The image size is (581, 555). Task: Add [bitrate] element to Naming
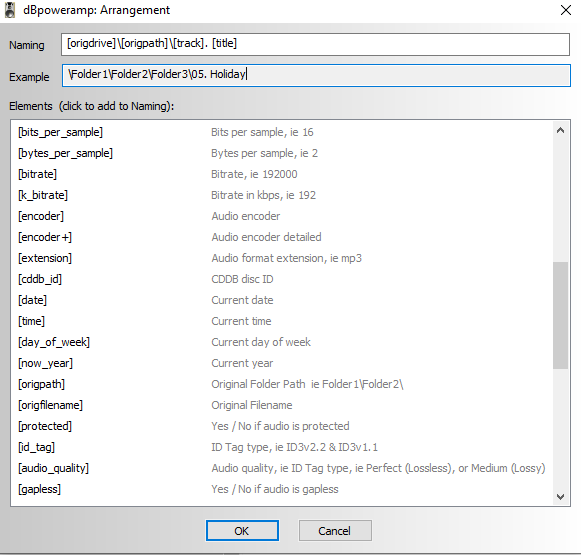coord(37,174)
